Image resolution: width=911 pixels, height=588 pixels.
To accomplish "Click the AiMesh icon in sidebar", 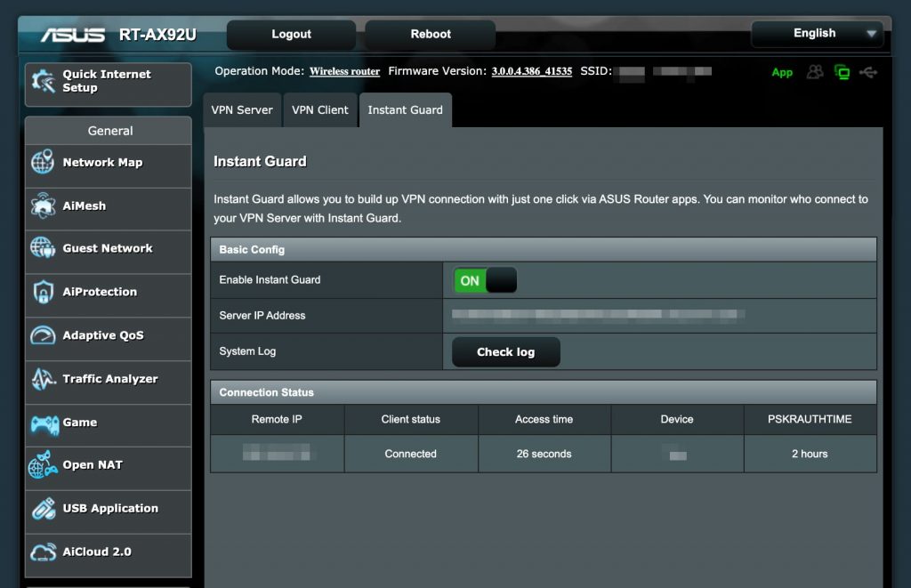I will (x=43, y=205).
